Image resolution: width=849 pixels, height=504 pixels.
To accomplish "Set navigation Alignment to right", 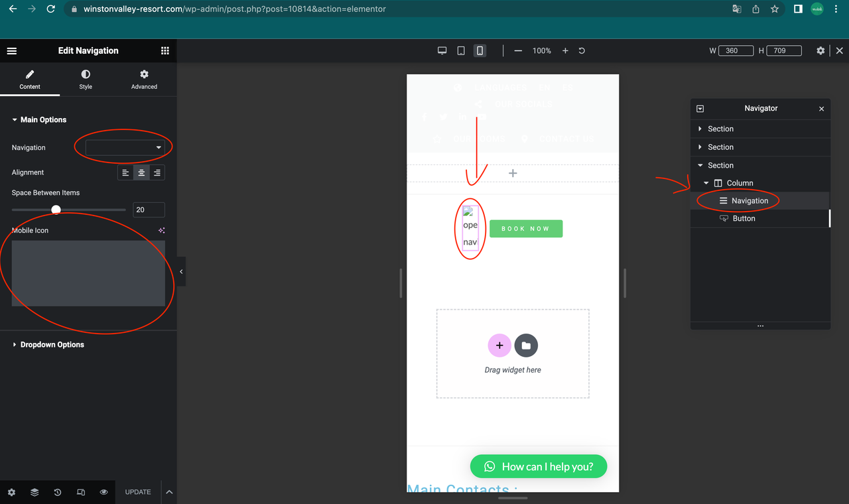I will coord(157,172).
